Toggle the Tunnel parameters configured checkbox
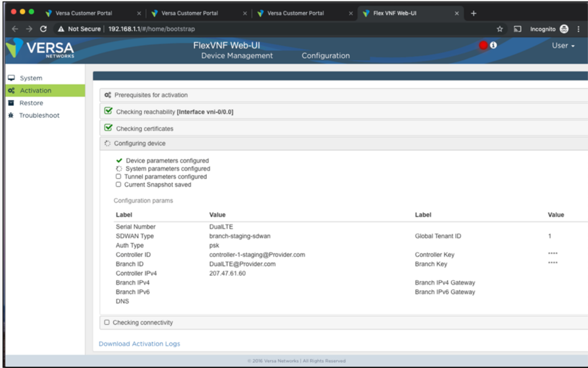The width and height of the screenshot is (588, 368). click(x=119, y=176)
